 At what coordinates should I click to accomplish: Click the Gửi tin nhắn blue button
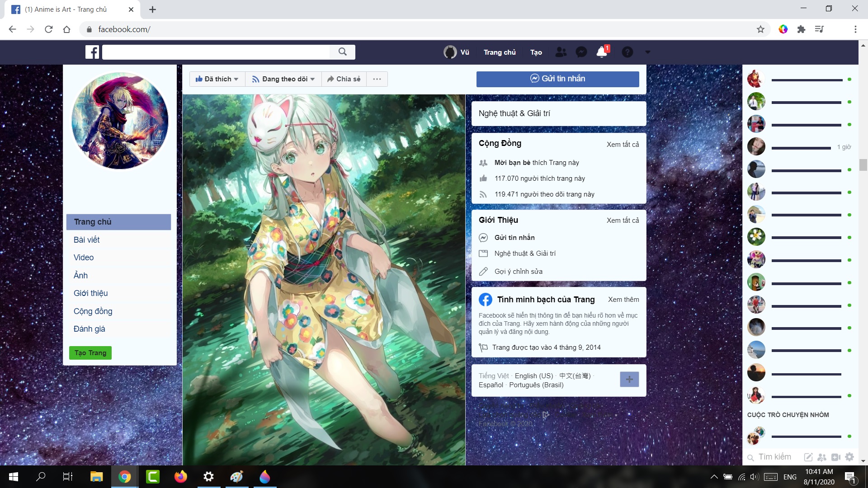(x=557, y=79)
